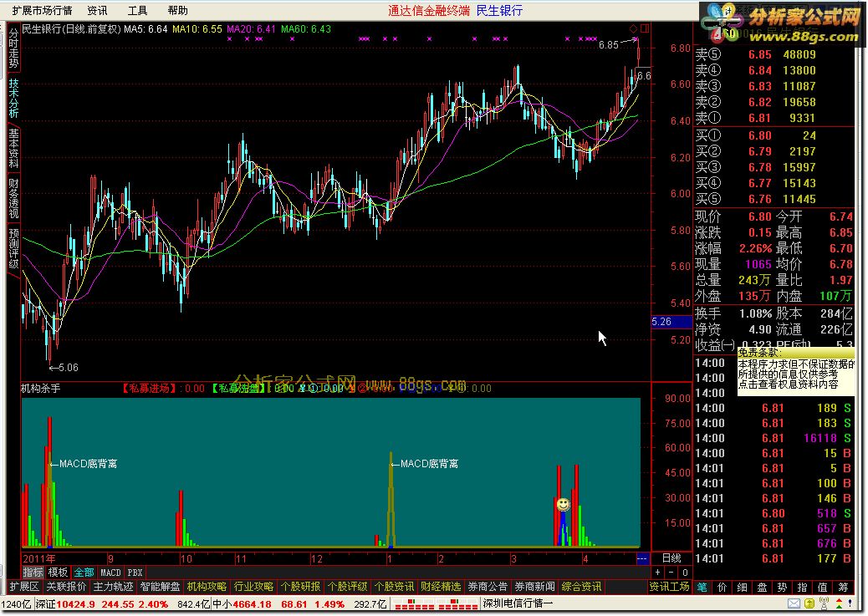Open 关联报价 panel
Screen dimensions: 868x616
(x=66, y=587)
